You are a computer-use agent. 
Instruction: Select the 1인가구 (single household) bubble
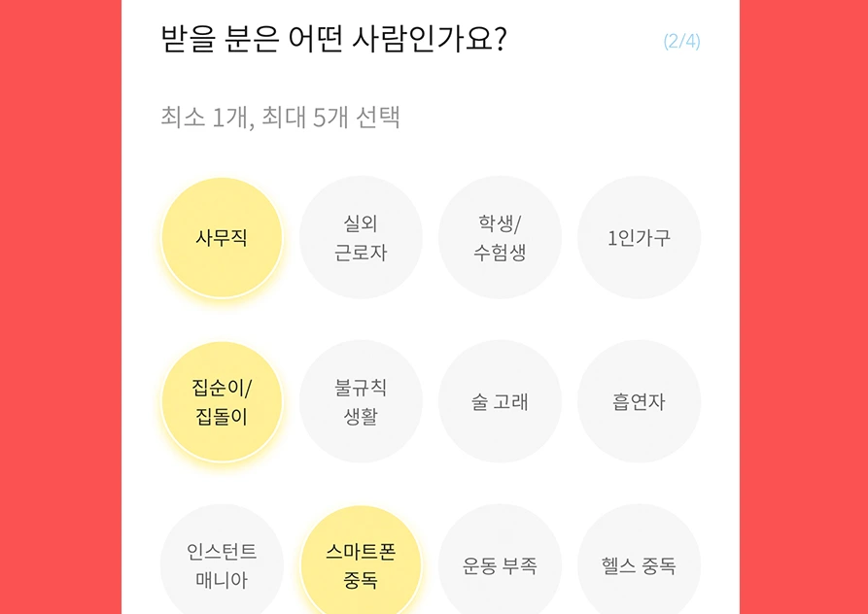(640, 237)
